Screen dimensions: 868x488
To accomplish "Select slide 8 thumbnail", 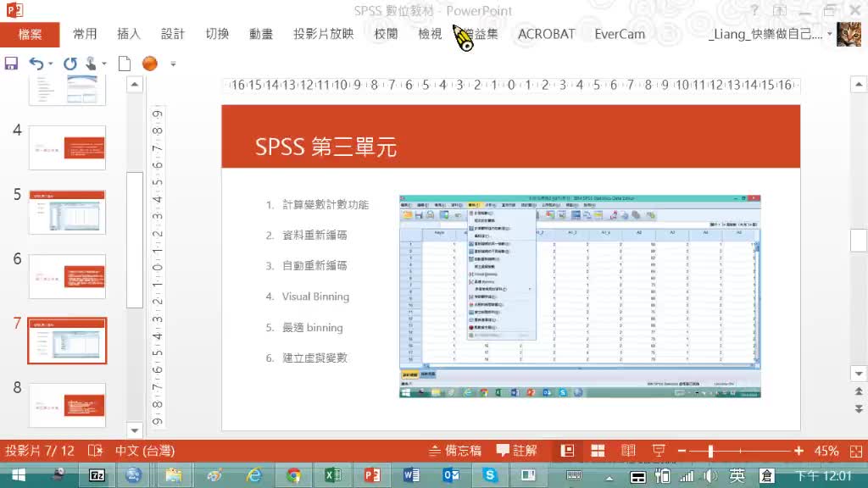I will click(x=67, y=406).
